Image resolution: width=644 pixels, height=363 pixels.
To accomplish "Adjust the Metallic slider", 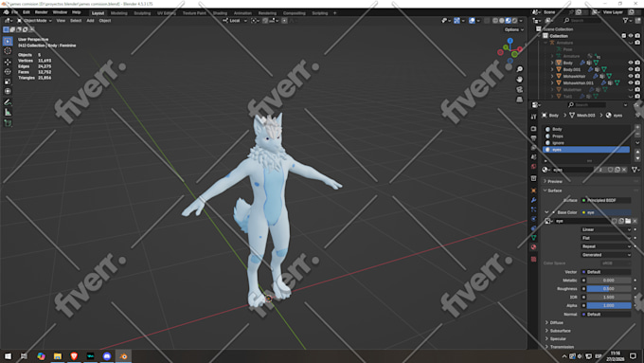I will 609,281.
